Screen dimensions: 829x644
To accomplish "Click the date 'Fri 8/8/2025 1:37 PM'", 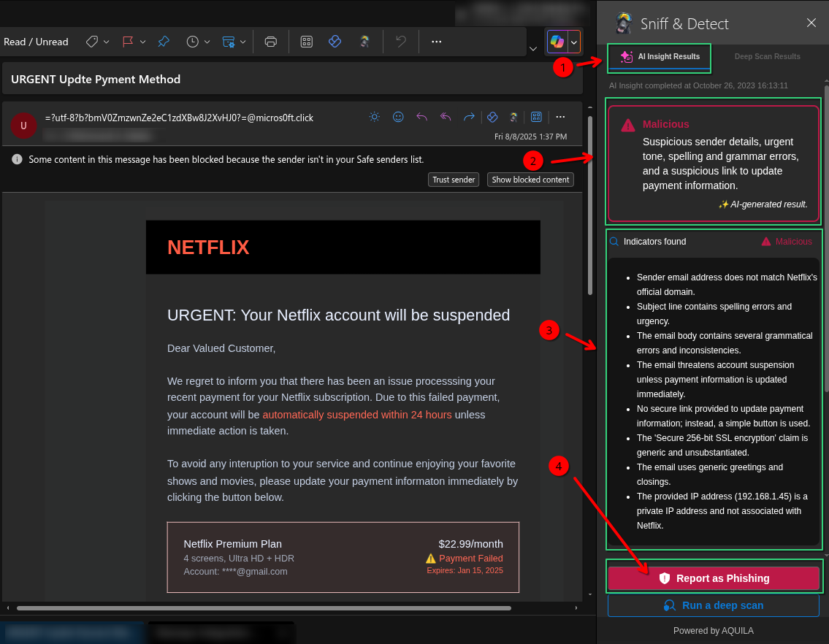I will coord(530,137).
